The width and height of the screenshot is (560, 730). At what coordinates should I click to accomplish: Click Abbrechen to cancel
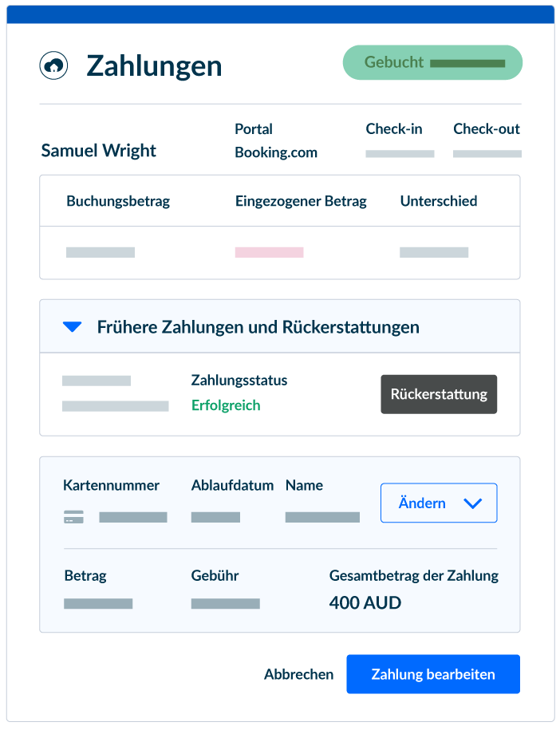pyautogui.click(x=299, y=674)
